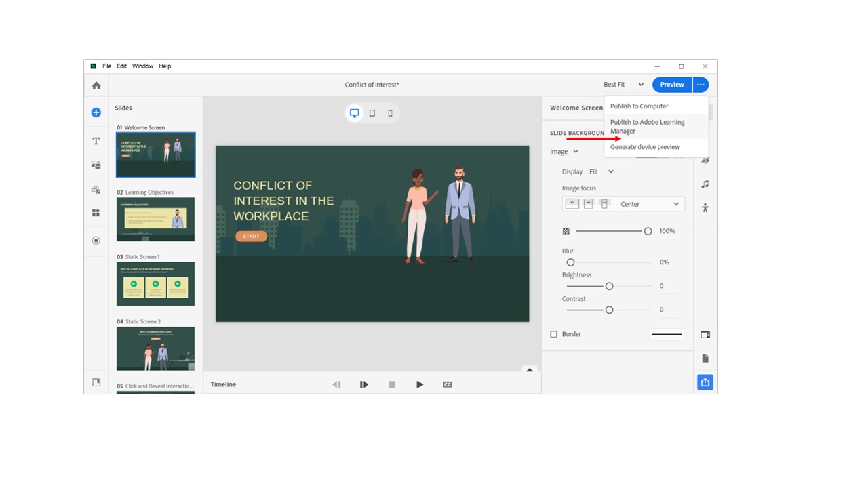Open the File menu

tap(107, 66)
